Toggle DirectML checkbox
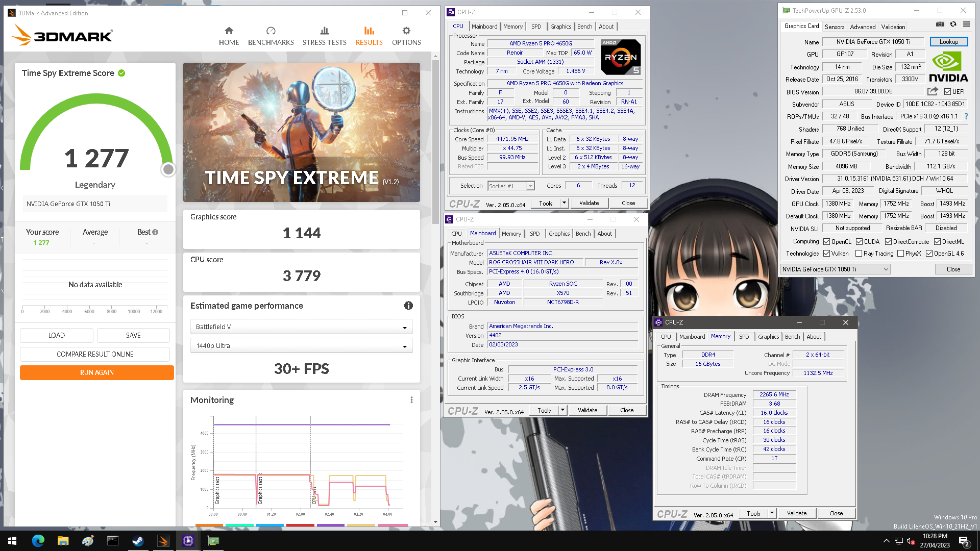 pos(937,242)
